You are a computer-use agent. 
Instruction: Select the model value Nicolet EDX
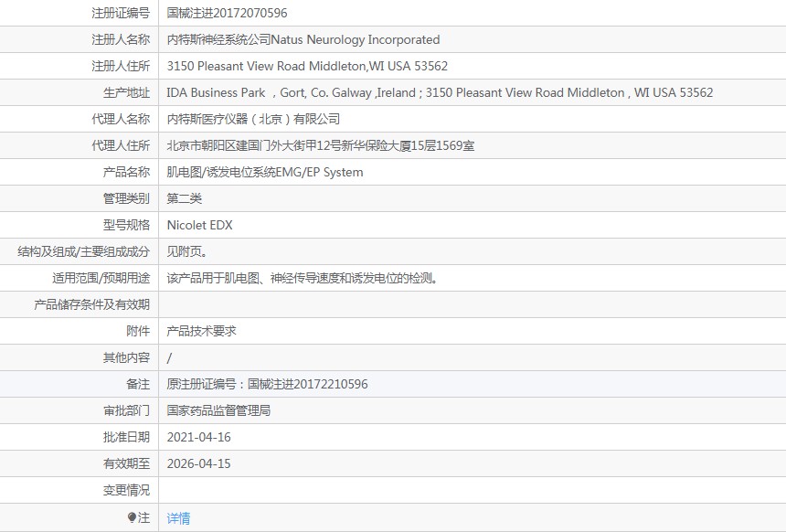[x=199, y=226]
